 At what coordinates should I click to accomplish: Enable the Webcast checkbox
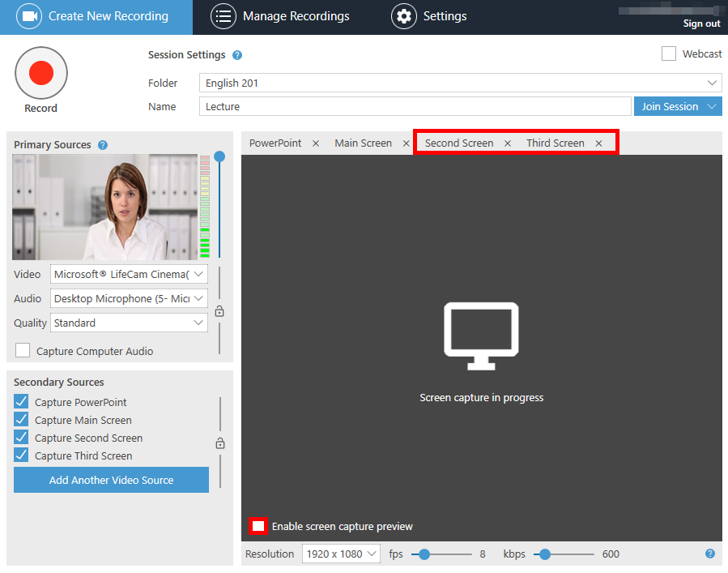click(668, 53)
